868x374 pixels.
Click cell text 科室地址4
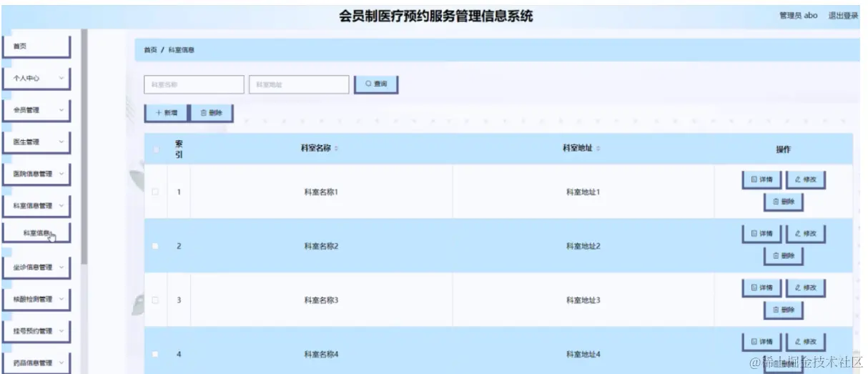pos(583,354)
